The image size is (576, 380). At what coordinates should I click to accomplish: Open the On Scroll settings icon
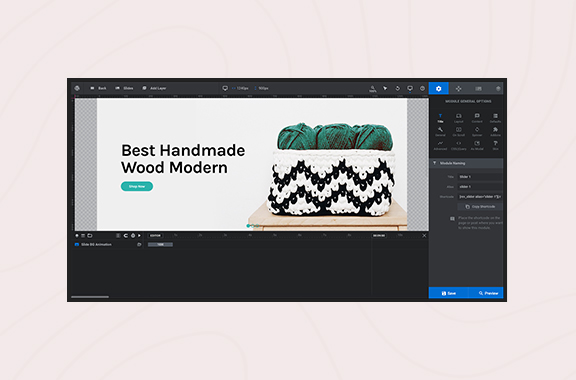point(458,132)
